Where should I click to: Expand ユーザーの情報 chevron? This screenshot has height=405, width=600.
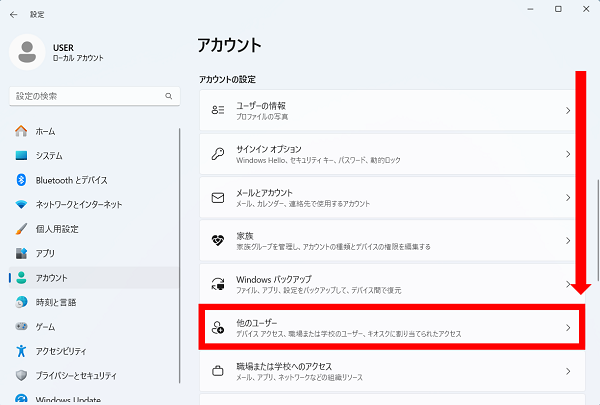tap(568, 111)
